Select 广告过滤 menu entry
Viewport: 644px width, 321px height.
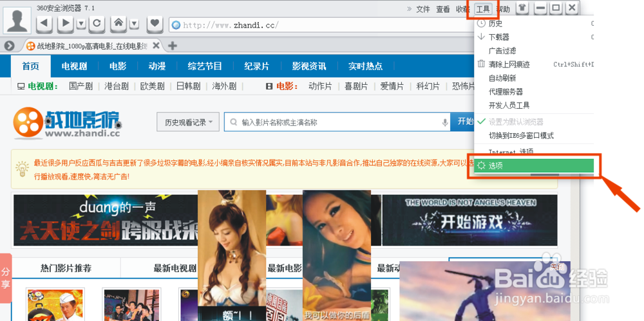pyautogui.click(x=534, y=51)
